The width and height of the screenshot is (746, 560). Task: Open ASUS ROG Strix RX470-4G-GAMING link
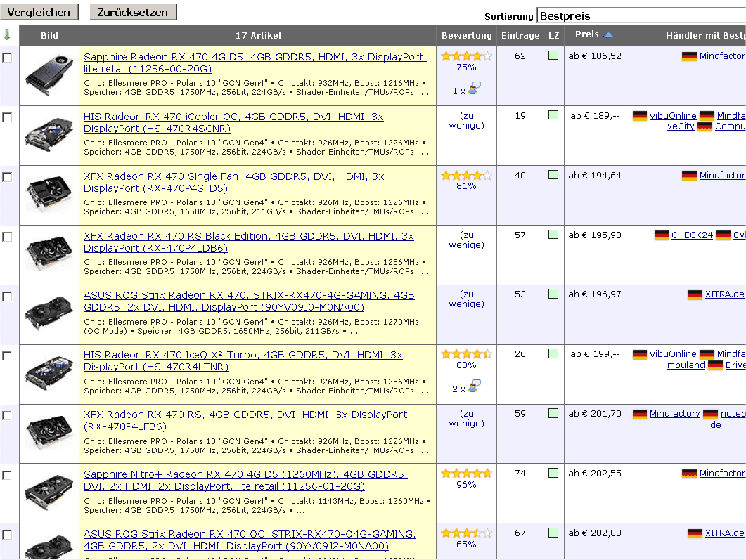pos(250,301)
